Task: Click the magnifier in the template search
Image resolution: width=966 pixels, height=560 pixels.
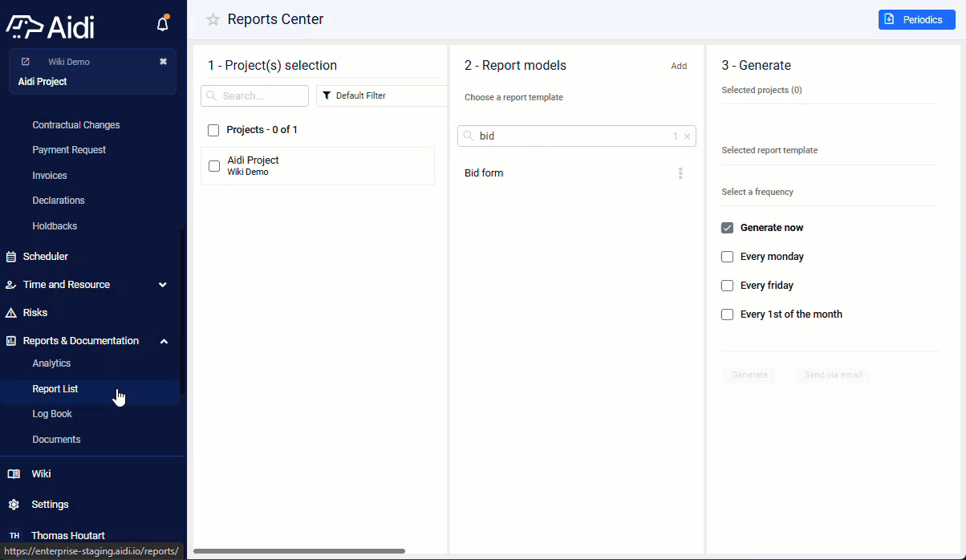Action: tap(469, 136)
